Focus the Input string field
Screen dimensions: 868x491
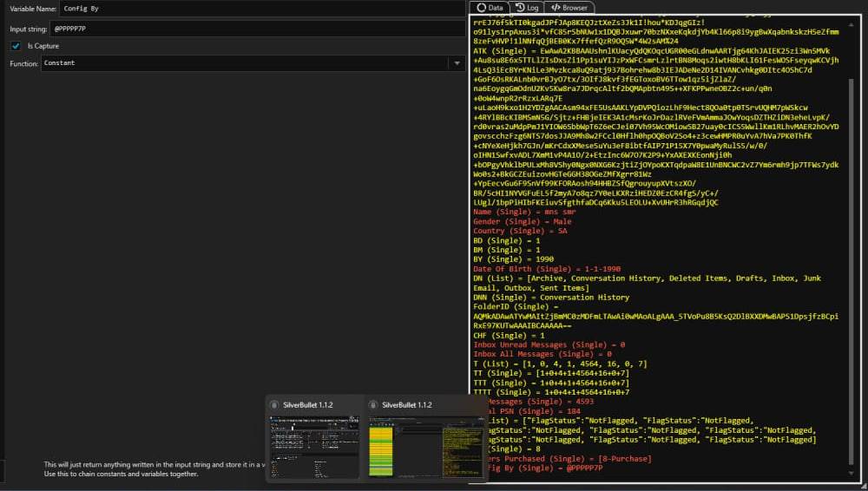(258, 29)
